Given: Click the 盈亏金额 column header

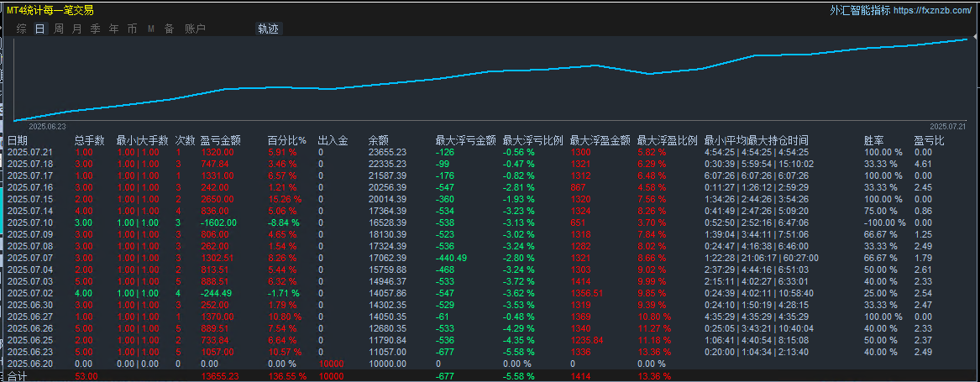Looking at the screenshot, I should click(221, 141).
